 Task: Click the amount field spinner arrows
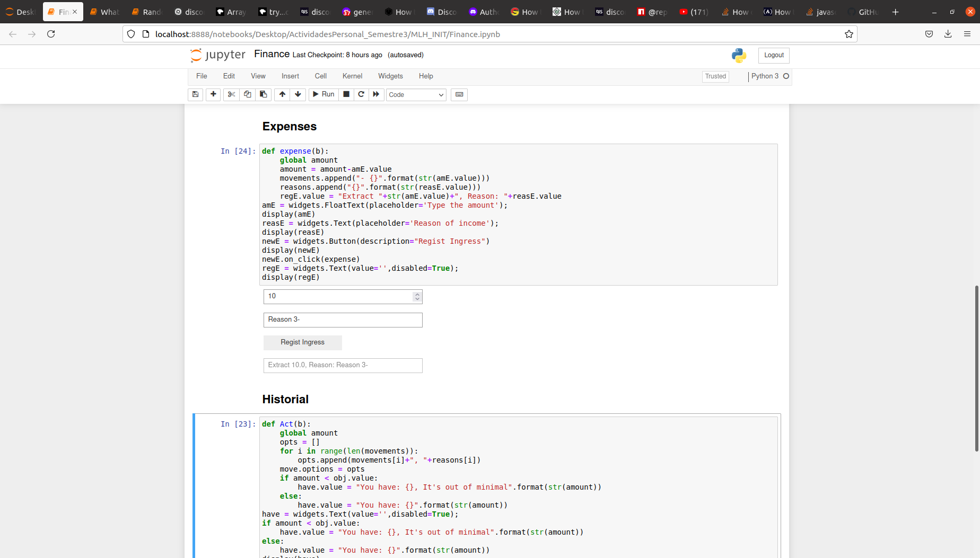(x=417, y=296)
